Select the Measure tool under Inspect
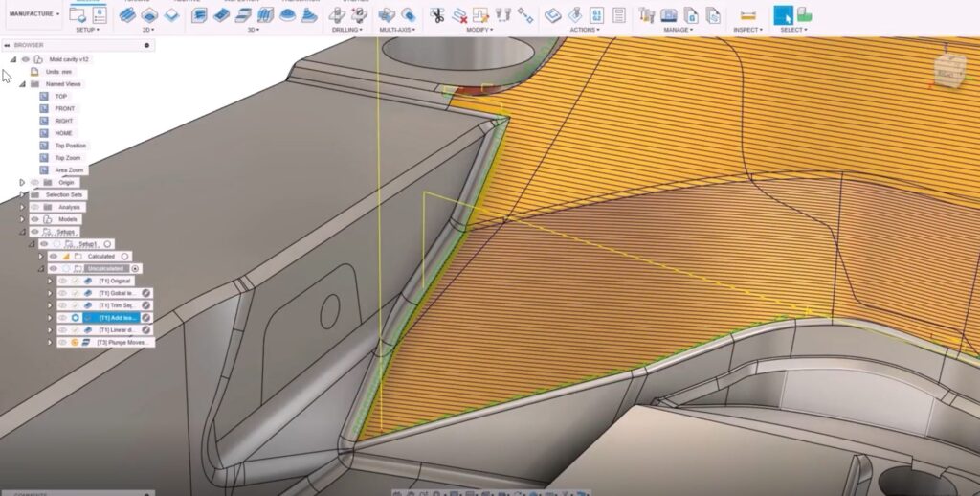980x496 pixels. (747, 15)
